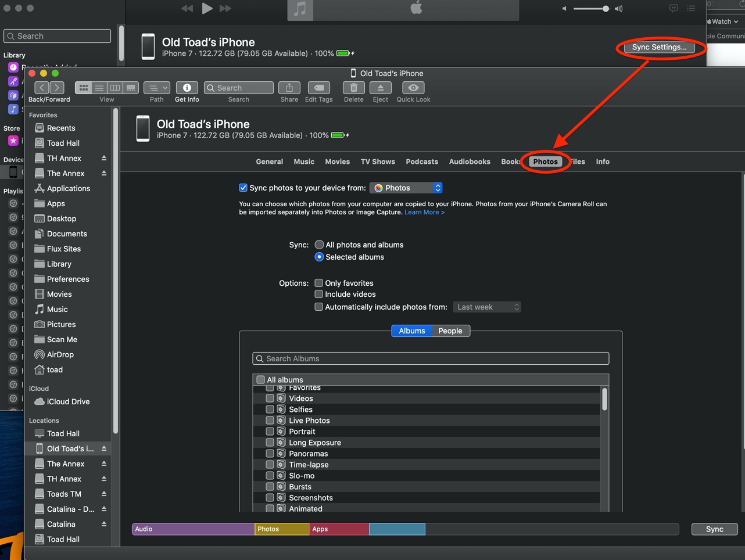Click Sync Settings in iTunes window
This screenshot has width=745, height=560.
click(660, 47)
